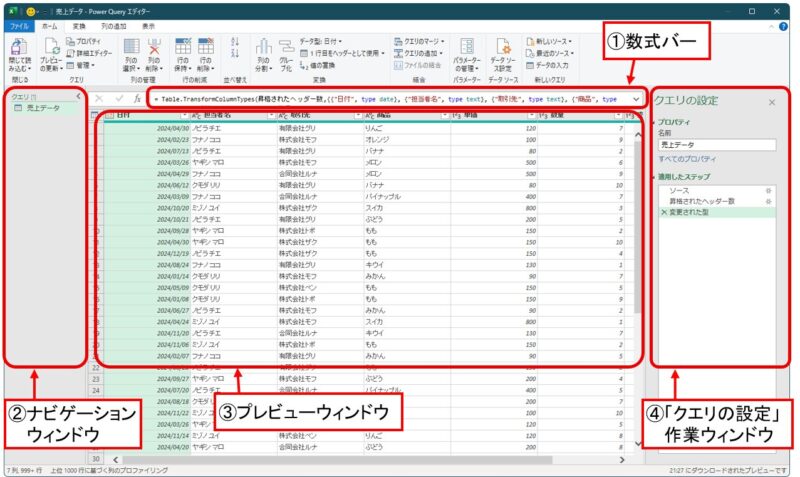The image size is (800, 477).
Task: Open settings gear for 昇格されたヘッダー数 step
Action: tap(768, 202)
